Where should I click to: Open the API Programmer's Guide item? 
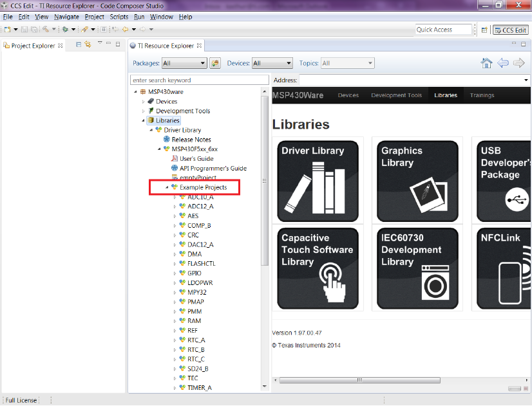click(213, 168)
